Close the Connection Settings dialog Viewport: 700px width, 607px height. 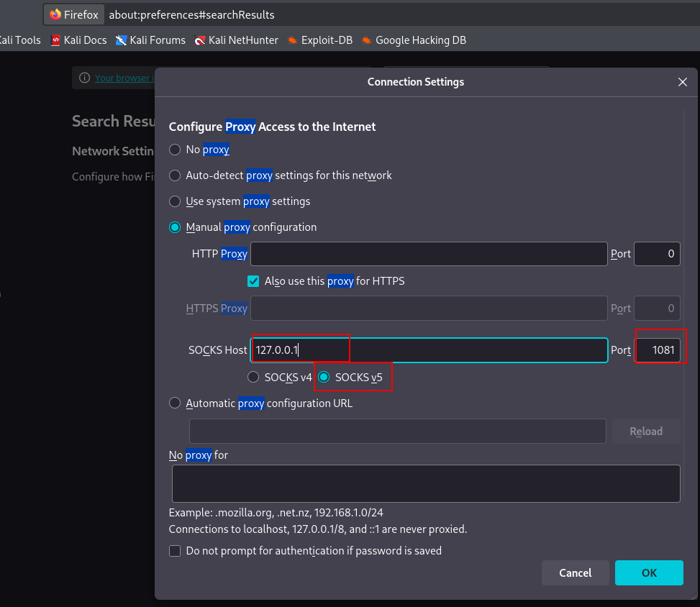pyautogui.click(x=683, y=82)
